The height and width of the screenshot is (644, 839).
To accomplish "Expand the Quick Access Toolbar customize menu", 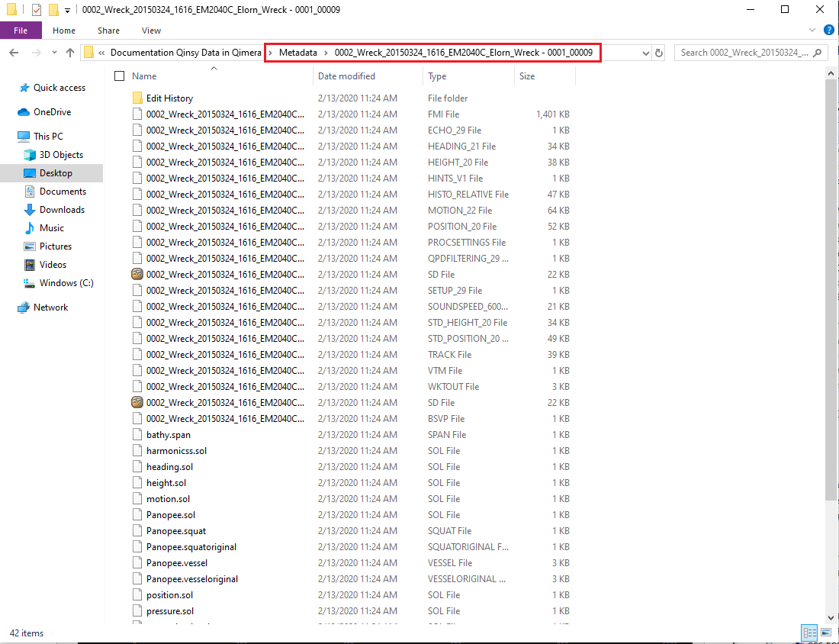I will [66, 9].
